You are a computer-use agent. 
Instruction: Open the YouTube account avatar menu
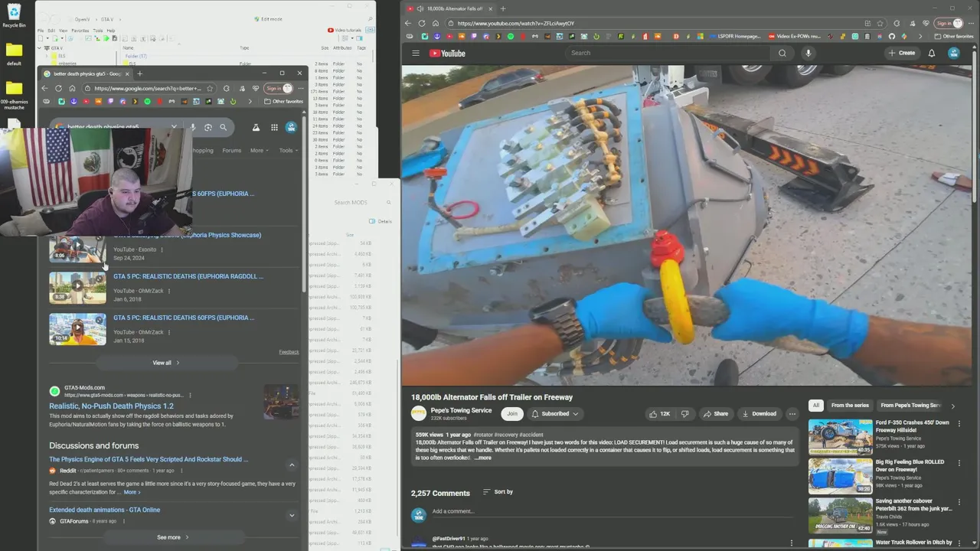click(x=954, y=53)
